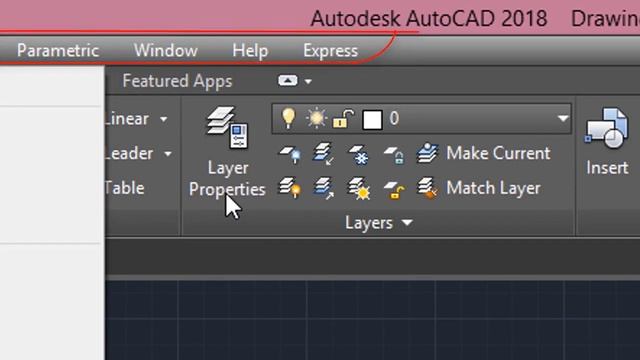This screenshot has width=640, height=360.
Task: Click the ribbon minimize toggle button
Action: [x=288, y=80]
